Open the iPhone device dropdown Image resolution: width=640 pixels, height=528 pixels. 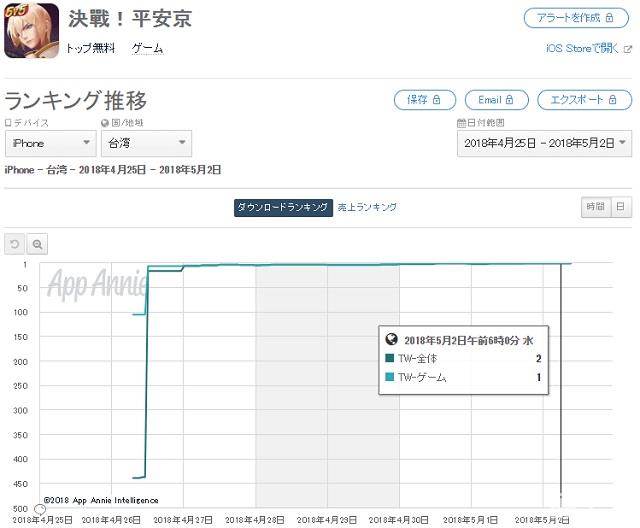coord(50,143)
